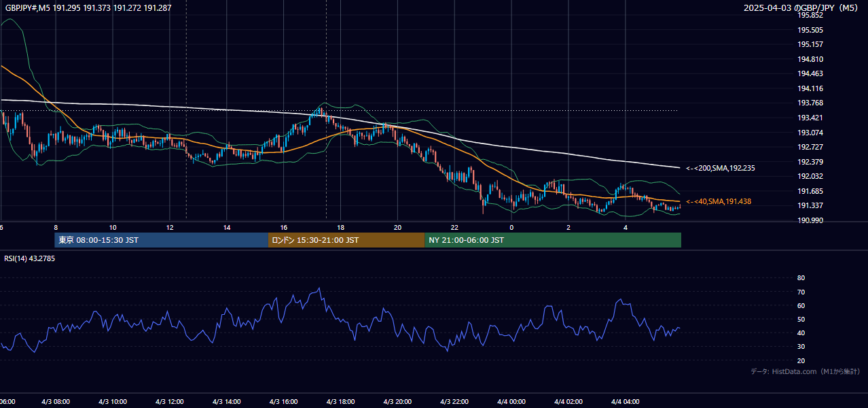The width and height of the screenshot is (868, 408).
Task: Click the 4/4 04:00 bottom time label
Action: (x=626, y=402)
